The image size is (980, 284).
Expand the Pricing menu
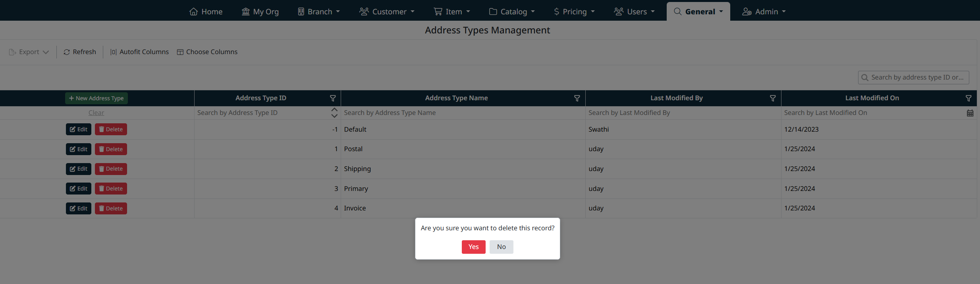(x=574, y=12)
